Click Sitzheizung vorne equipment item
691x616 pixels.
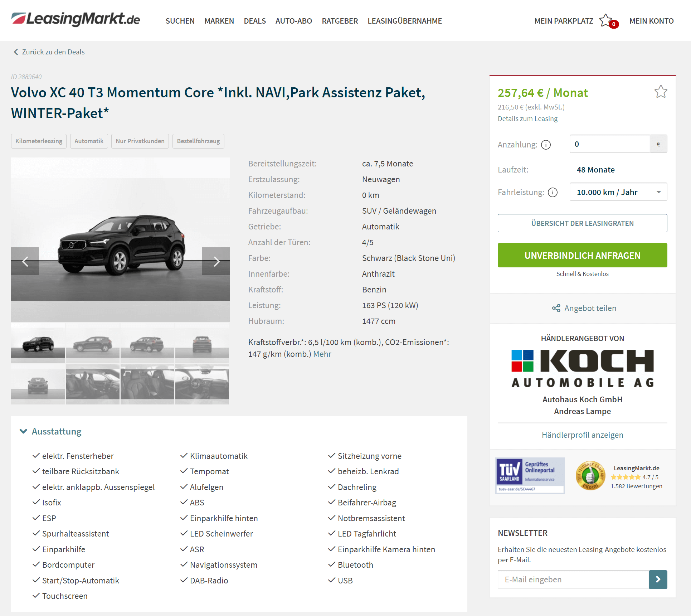click(x=369, y=456)
